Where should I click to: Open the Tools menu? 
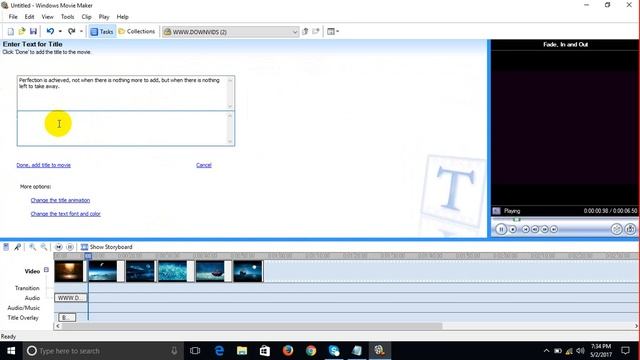point(67,17)
